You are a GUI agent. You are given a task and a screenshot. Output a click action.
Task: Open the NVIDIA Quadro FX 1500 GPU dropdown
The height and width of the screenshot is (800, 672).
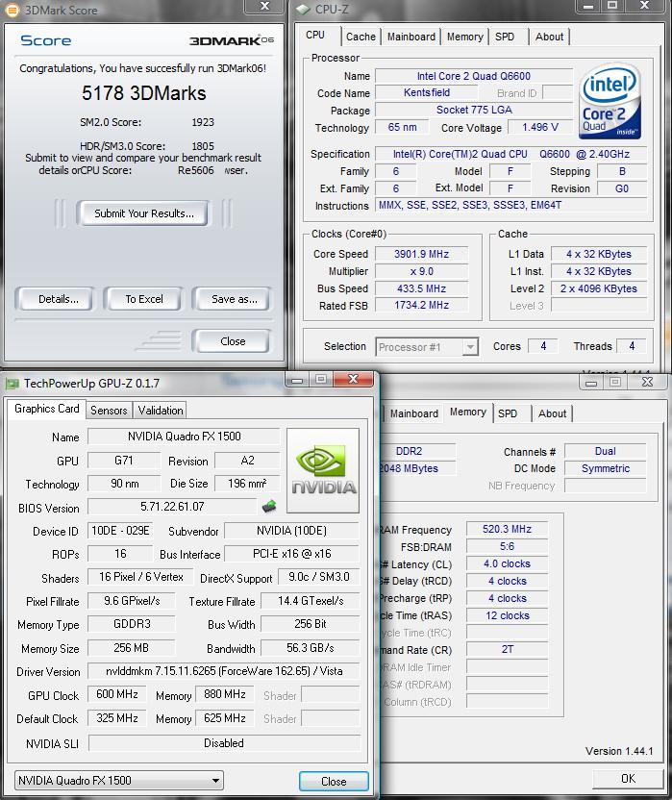click(119, 781)
